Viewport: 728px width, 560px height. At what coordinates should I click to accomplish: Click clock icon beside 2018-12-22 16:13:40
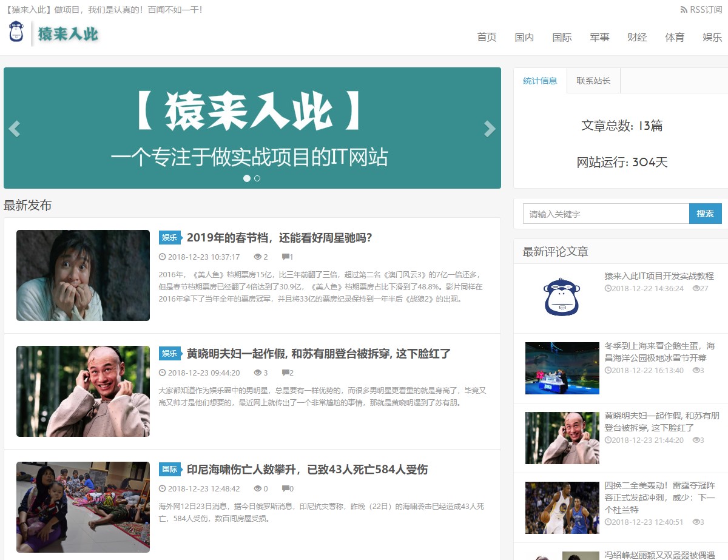608,370
